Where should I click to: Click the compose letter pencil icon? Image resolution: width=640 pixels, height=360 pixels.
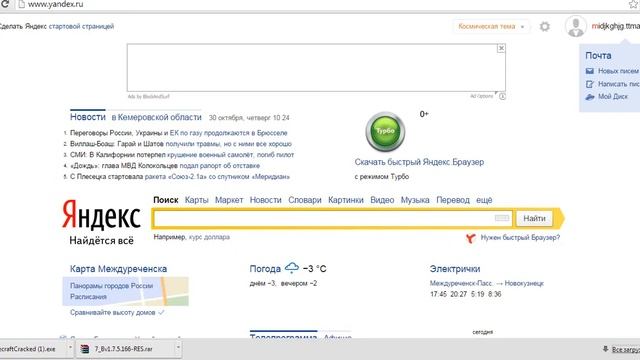[x=590, y=84]
